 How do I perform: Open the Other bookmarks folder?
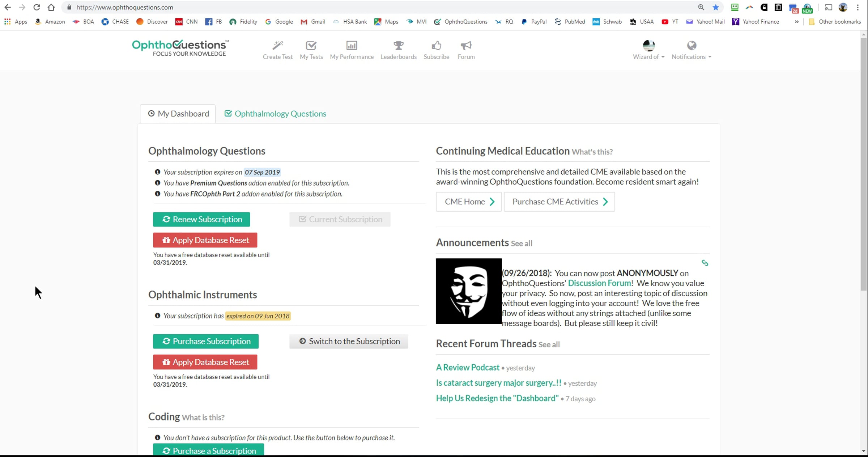click(835, 22)
